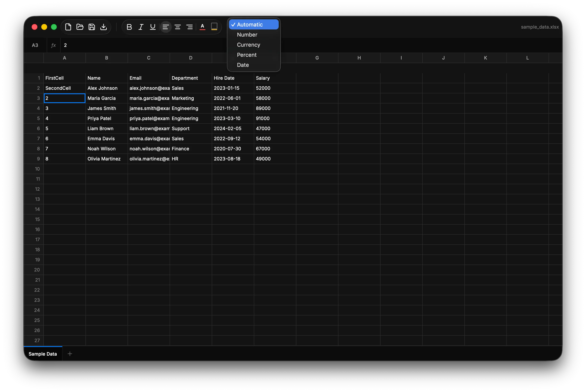Choose Percent format option
The height and width of the screenshot is (392, 586).
pos(254,55)
